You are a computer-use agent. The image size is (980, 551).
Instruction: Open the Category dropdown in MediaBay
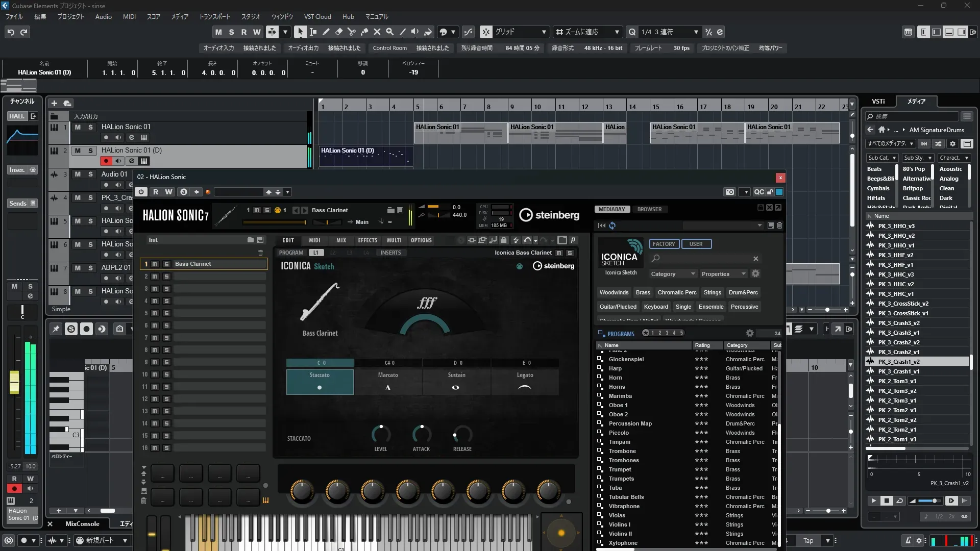(x=672, y=274)
